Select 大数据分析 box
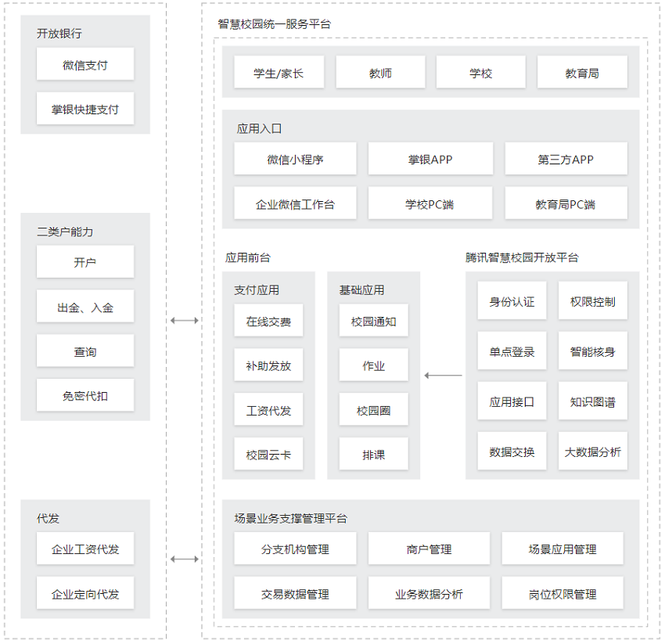The height and width of the screenshot is (644, 665). click(593, 451)
